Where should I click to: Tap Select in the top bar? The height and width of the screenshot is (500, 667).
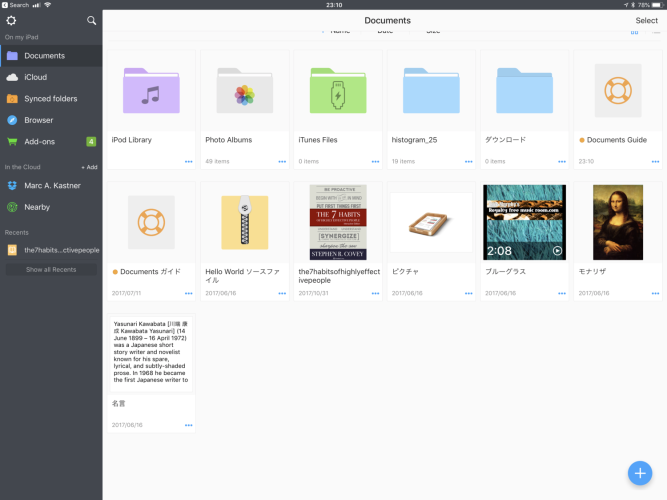pos(646,21)
